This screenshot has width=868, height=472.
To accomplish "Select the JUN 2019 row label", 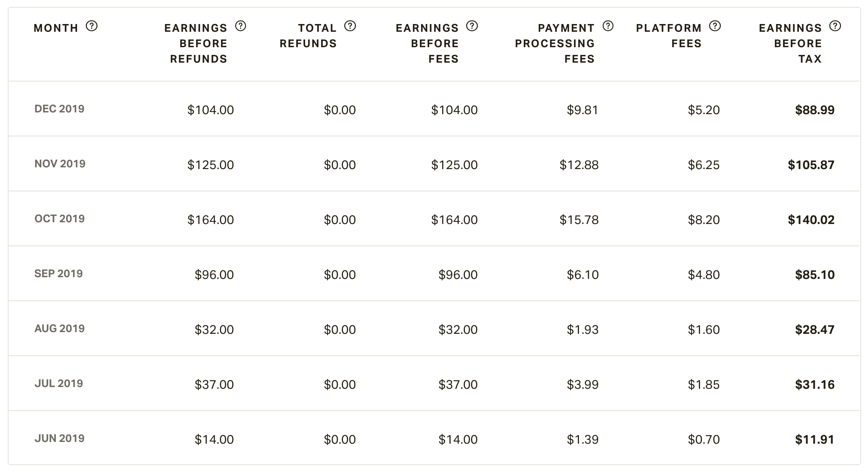I will (x=59, y=439).
